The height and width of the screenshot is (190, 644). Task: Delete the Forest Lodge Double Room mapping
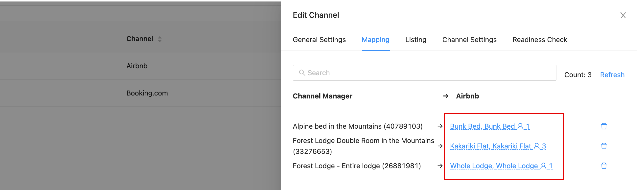tap(604, 146)
